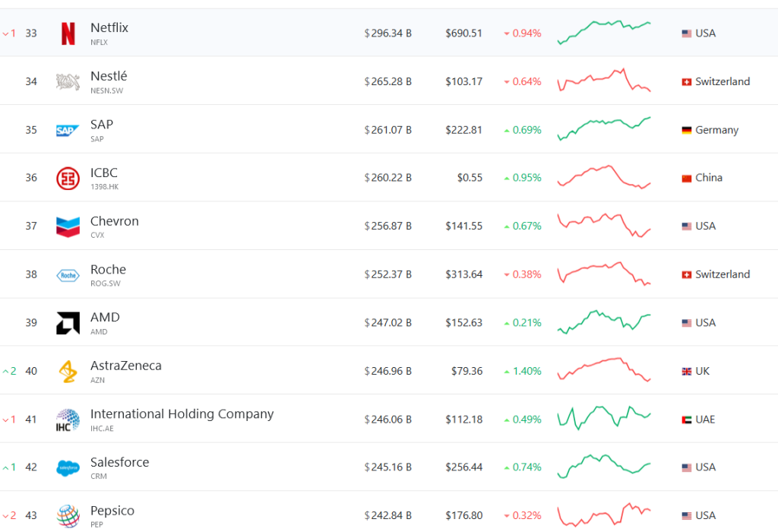Click the USA flag in Salesforce row

coord(687,467)
